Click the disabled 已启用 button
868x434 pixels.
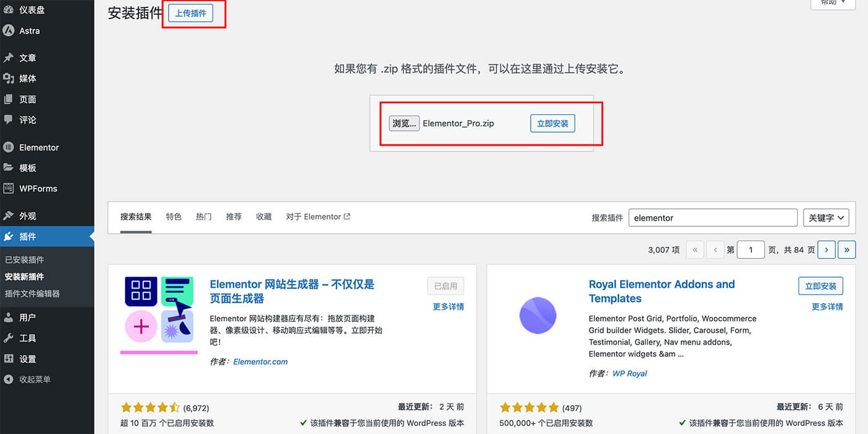click(x=446, y=286)
